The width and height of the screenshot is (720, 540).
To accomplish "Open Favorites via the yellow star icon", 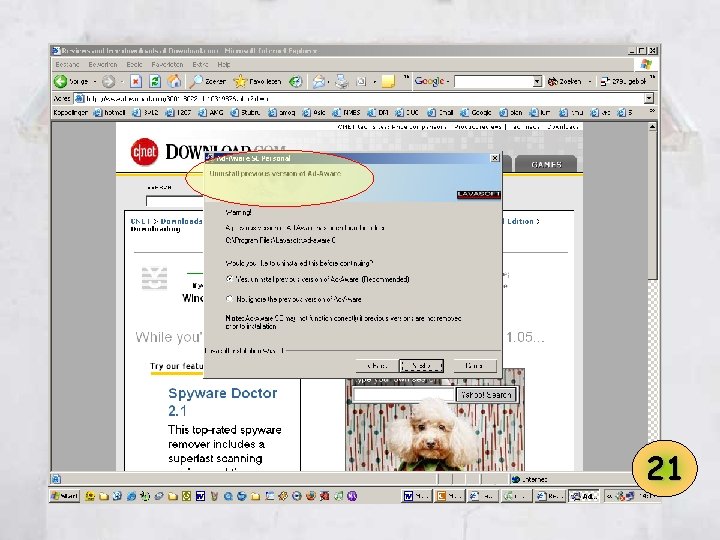I will click(x=240, y=82).
